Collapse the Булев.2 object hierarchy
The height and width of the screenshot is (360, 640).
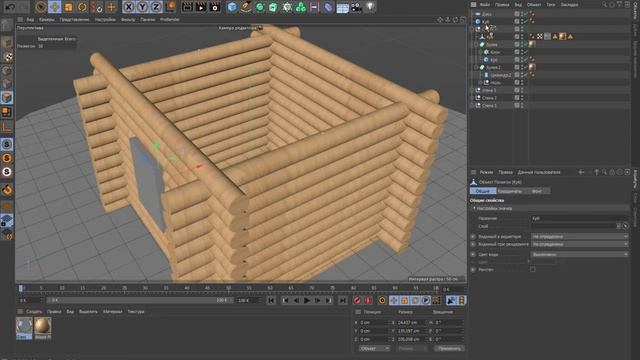[x=476, y=67]
